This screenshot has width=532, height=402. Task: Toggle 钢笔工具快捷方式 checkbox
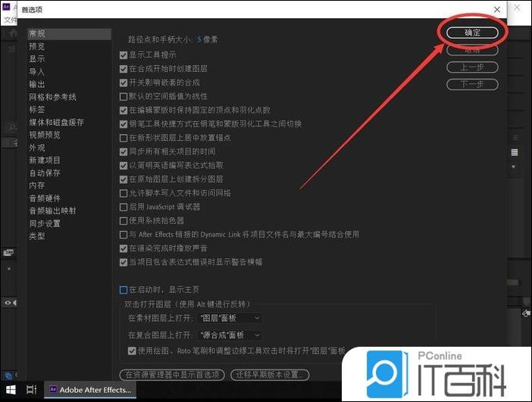(124, 124)
